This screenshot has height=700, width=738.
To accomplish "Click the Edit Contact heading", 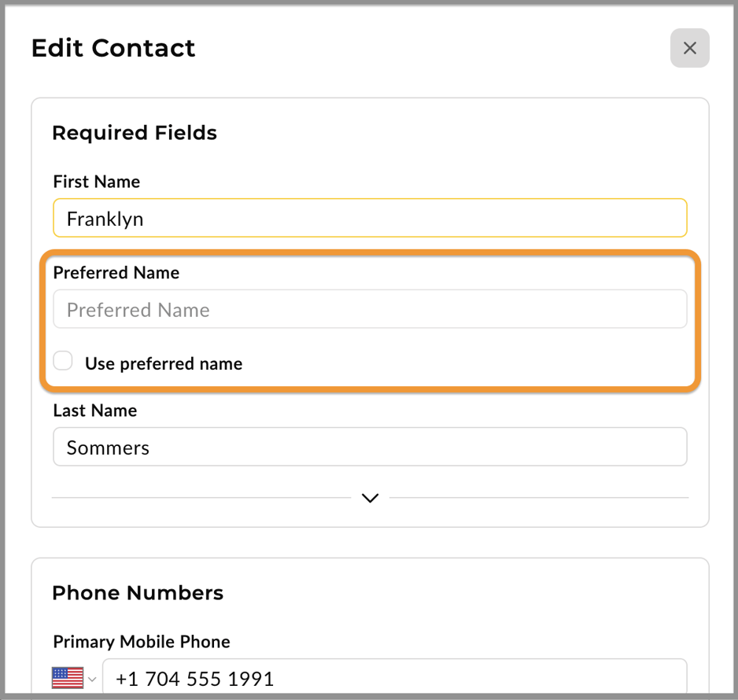I will pyautogui.click(x=113, y=48).
